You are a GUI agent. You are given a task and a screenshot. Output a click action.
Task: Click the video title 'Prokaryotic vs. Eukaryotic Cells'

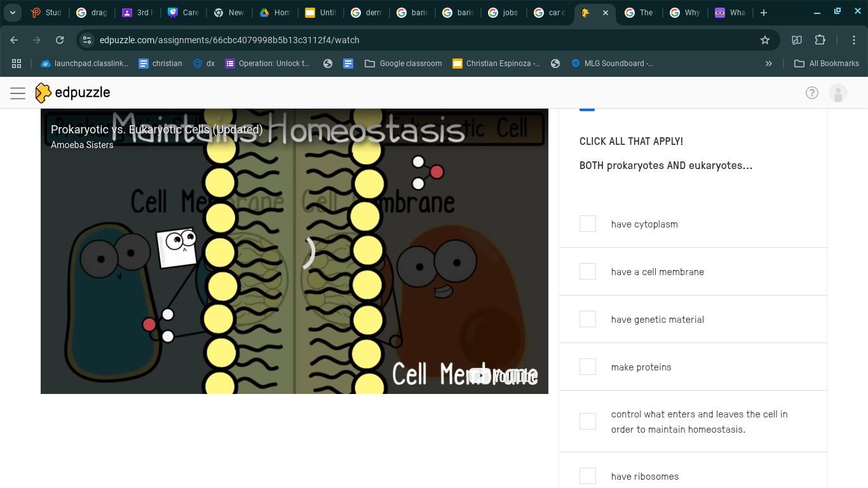pos(157,130)
